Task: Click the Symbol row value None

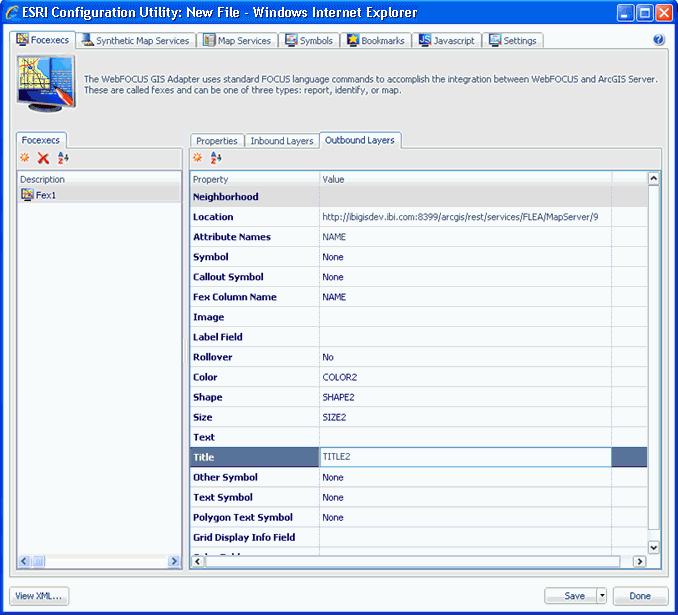Action: 333,257
